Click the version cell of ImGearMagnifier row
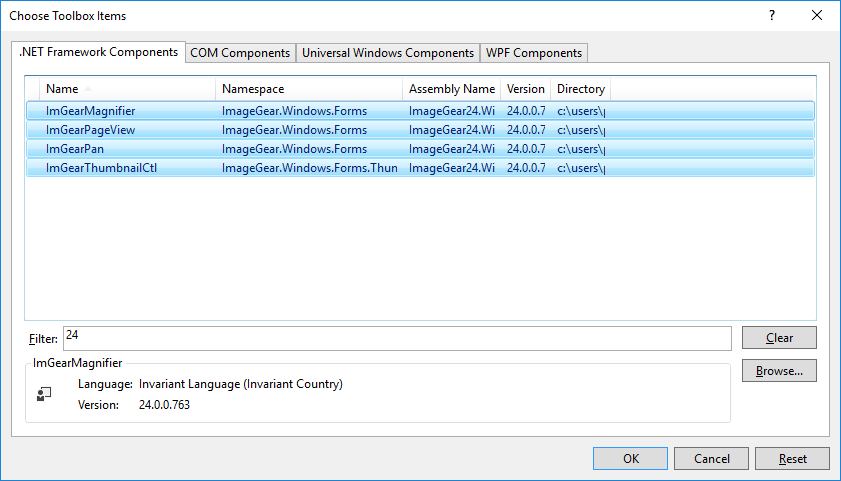 (x=526, y=111)
